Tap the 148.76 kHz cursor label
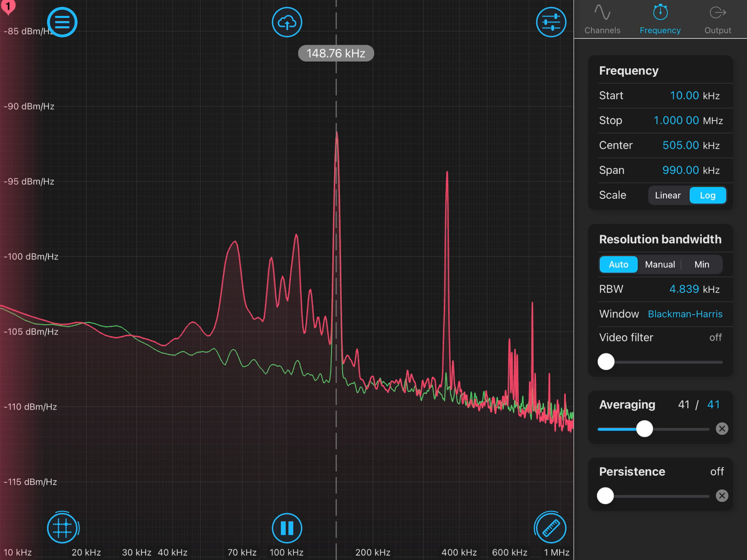 pos(336,53)
